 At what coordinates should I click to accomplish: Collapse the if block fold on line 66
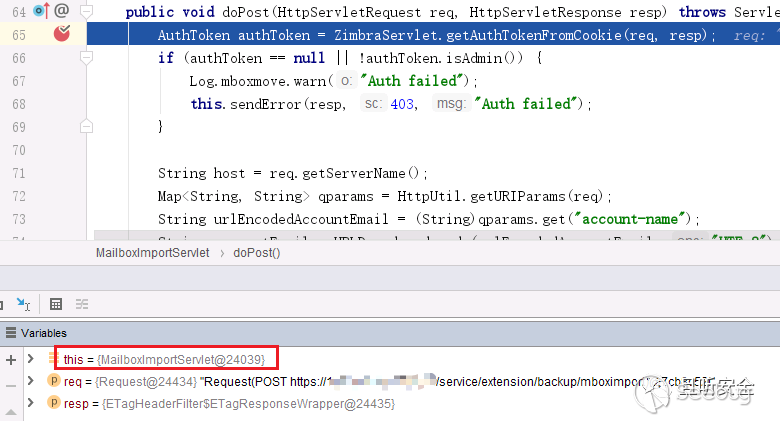[86, 58]
